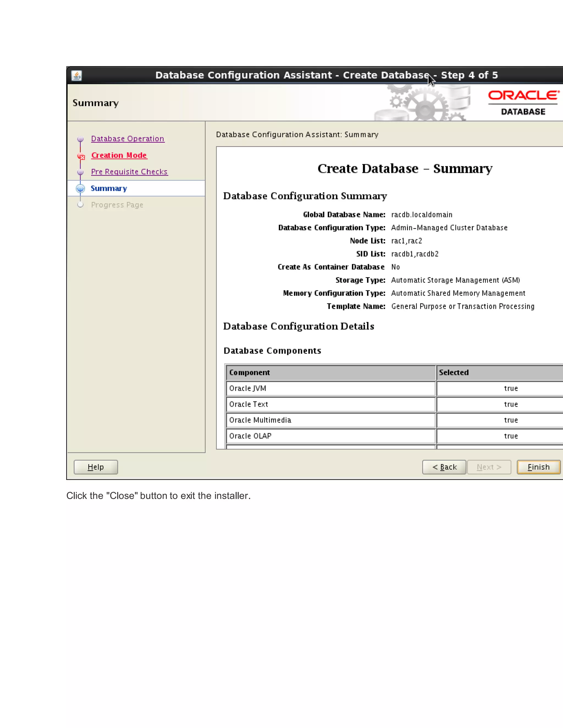
Task: Click the true value for Oracle OLAP
Action: click(x=511, y=436)
